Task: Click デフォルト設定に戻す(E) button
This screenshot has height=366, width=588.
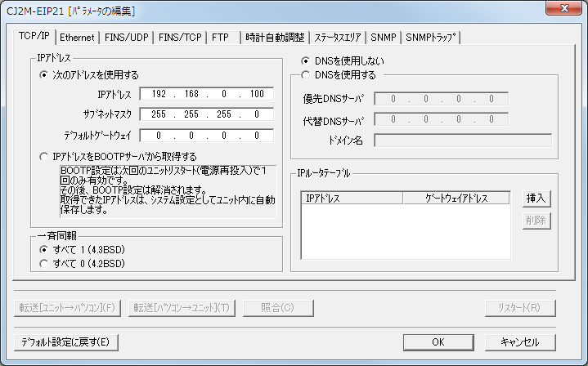Action: (66, 341)
